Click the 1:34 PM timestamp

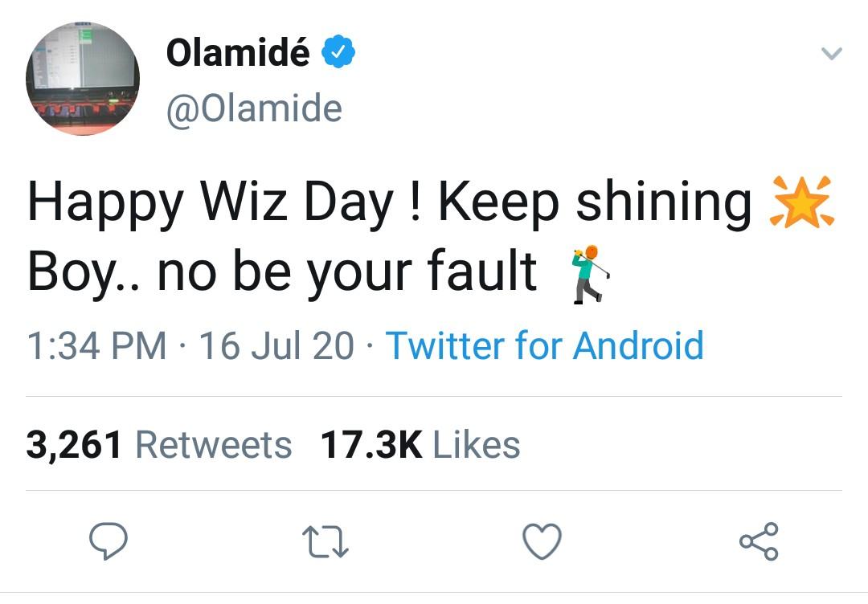[x=97, y=345]
